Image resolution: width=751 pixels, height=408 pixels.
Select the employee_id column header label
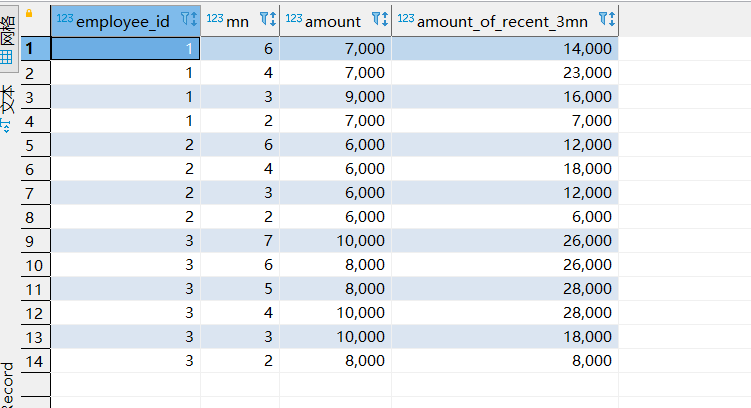123,20
